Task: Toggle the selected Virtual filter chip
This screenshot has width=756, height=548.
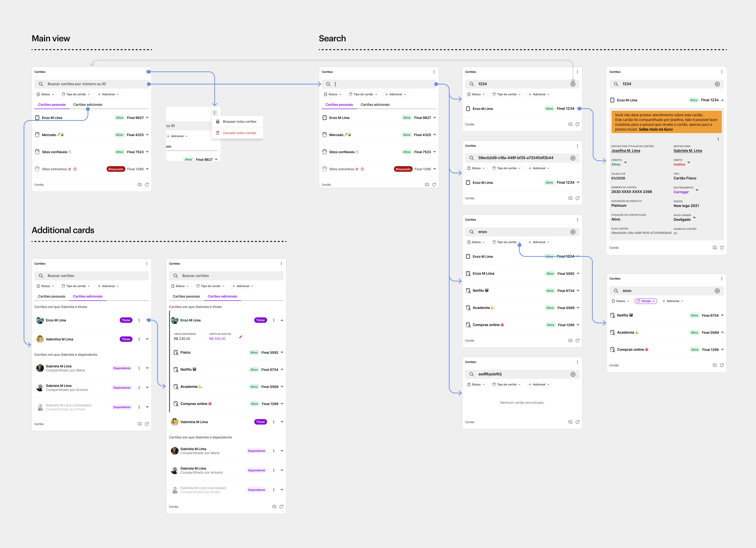Action: click(646, 301)
